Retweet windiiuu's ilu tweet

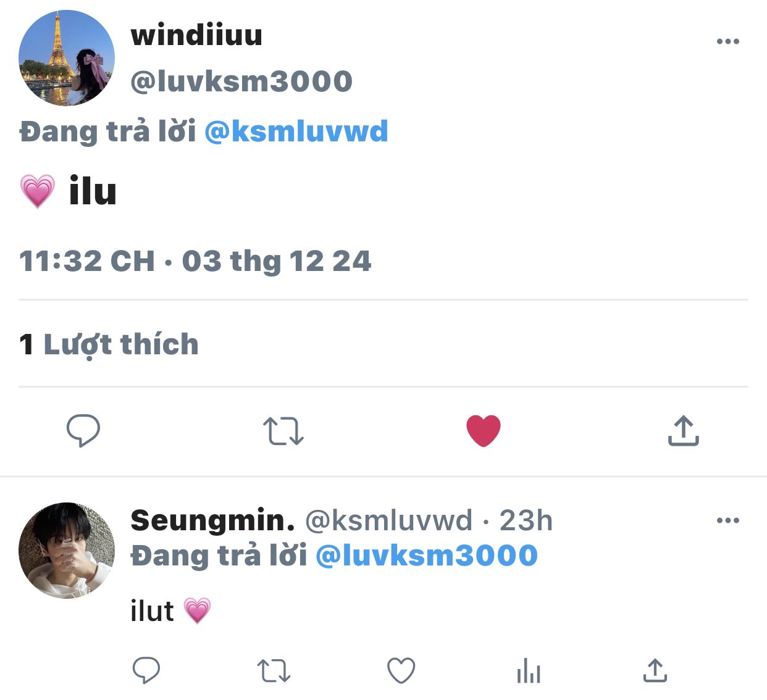pyautogui.click(x=283, y=431)
